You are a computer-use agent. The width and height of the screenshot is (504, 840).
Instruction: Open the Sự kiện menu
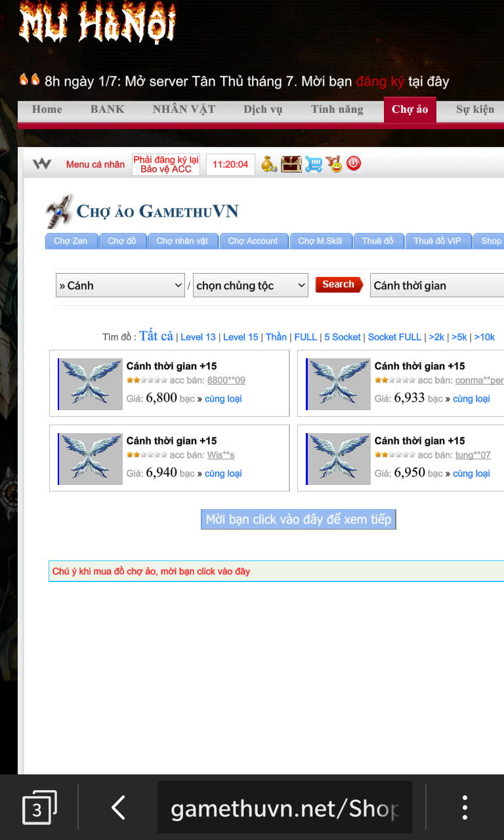tap(475, 110)
